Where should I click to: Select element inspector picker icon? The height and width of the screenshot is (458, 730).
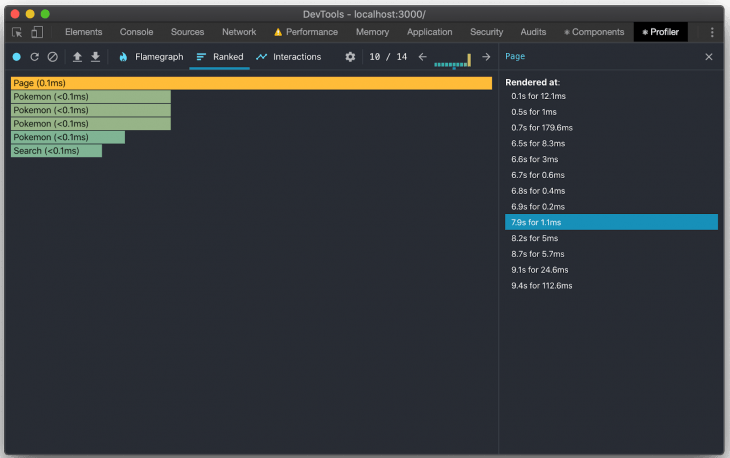coord(17,32)
